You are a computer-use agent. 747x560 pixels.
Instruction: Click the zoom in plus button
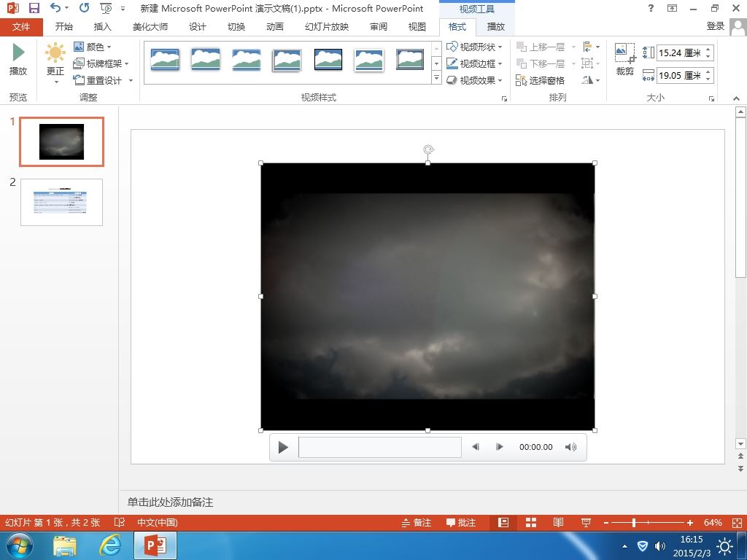click(690, 522)
